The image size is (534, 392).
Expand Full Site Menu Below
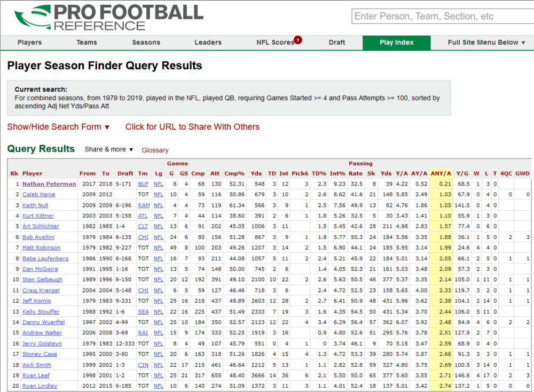click(486, 43)
